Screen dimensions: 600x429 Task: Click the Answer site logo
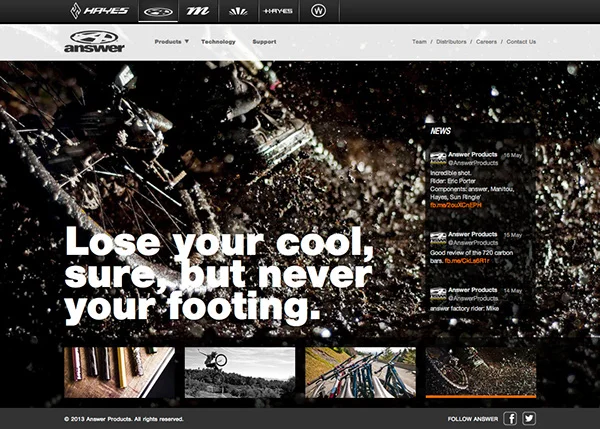[x=95, y=41]
